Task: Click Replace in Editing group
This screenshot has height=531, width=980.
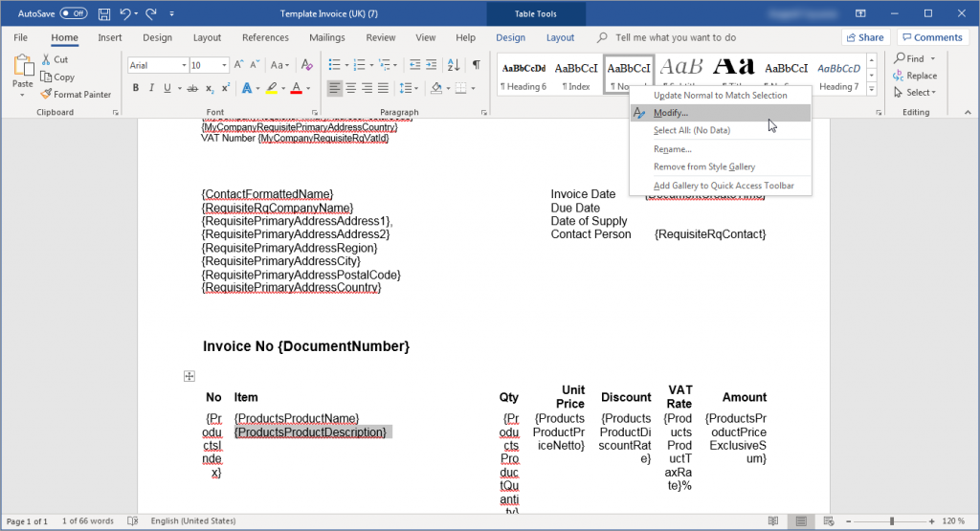Action: point(916,76)
